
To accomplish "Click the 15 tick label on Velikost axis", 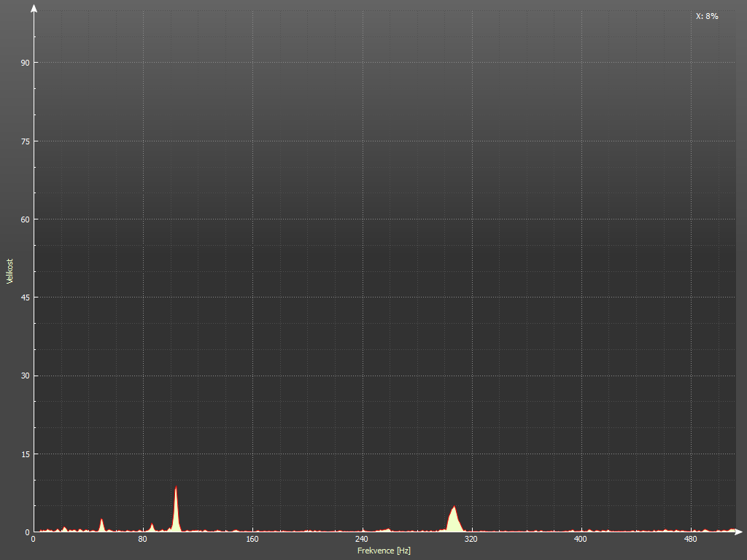I will click(25, 454).
